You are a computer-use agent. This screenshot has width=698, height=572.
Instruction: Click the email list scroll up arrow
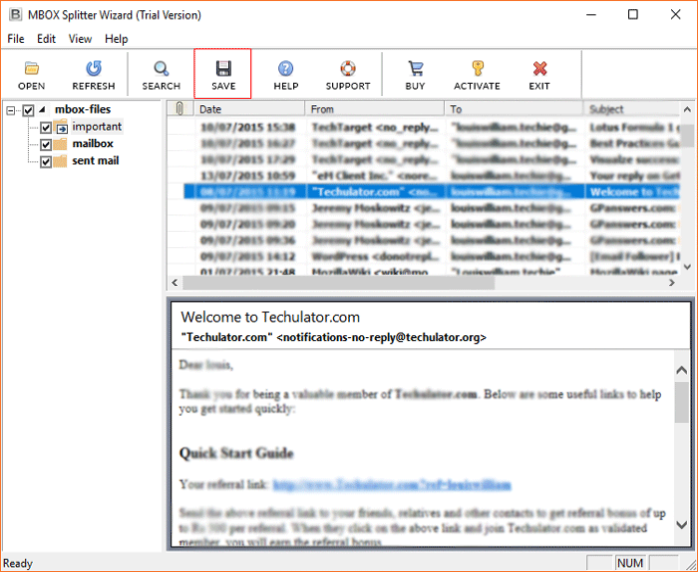[687, 110]
